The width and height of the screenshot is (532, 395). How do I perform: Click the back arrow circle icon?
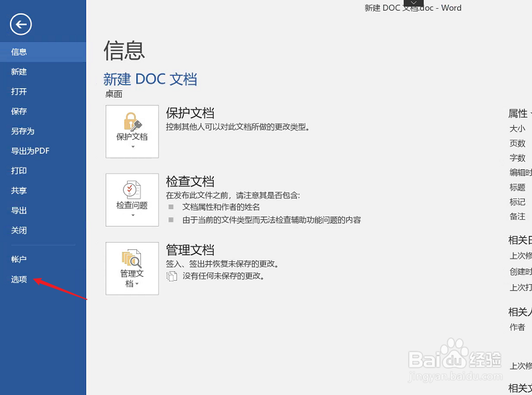(x=21, y=25)
